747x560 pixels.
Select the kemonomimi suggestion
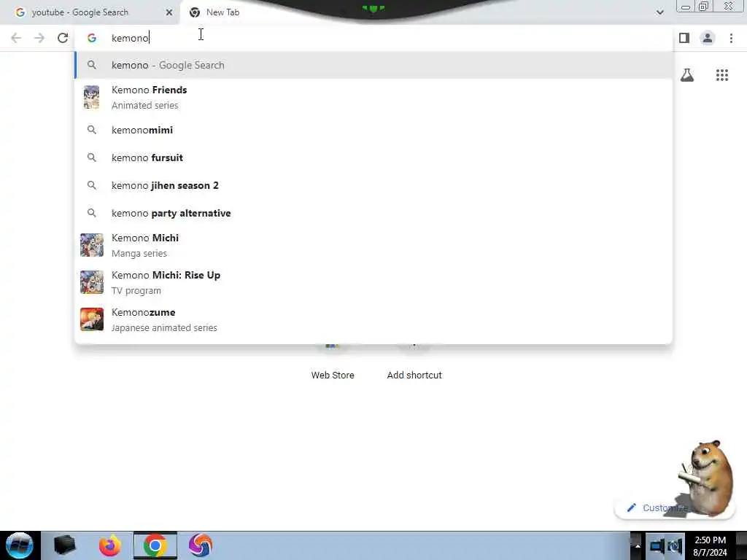click(373, 130)
